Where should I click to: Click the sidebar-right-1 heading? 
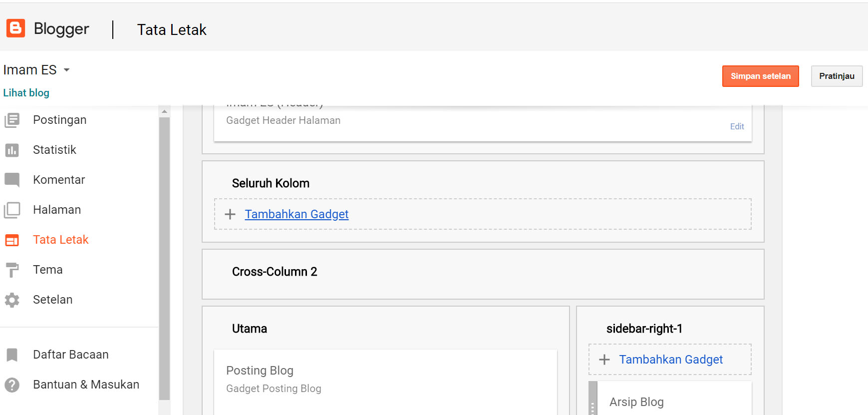pyautogui.click(x=644, y=329)
